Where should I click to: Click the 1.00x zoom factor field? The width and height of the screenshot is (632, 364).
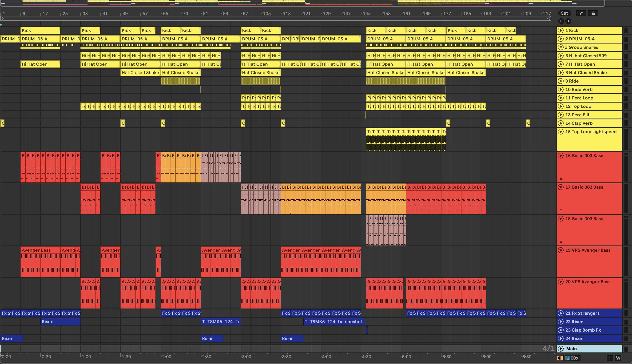pos(572,358)
